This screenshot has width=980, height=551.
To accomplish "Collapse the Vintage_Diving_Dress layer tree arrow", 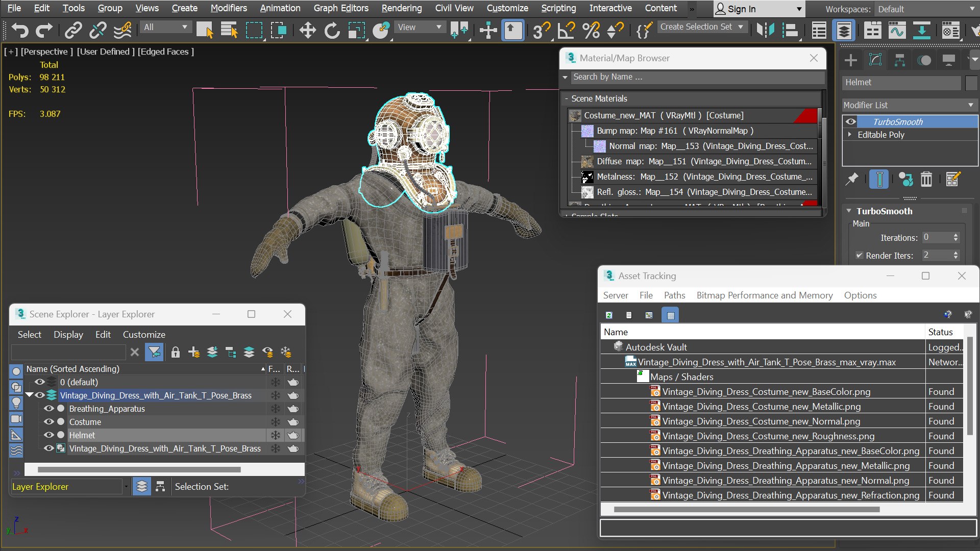I will (29, 395).
